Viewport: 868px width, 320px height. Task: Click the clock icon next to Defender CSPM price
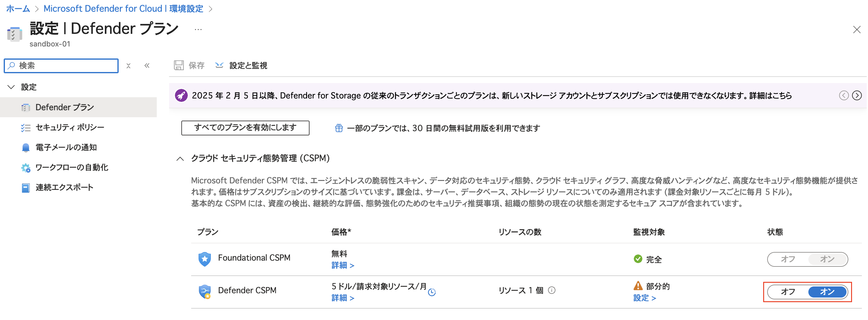[x=432, y=292]
